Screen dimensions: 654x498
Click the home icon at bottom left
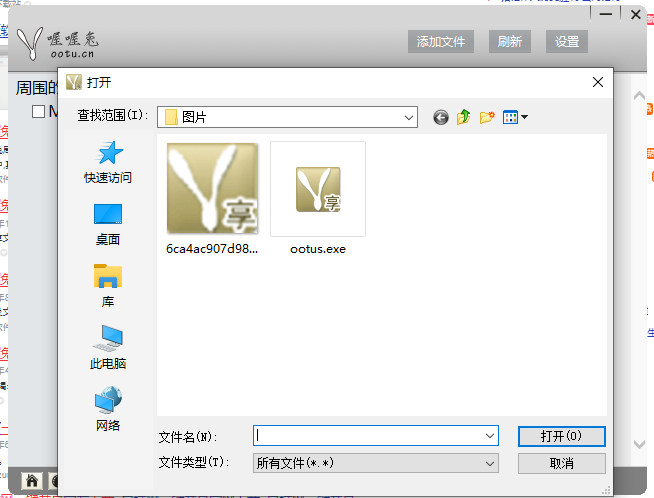[x=32, y=481]
